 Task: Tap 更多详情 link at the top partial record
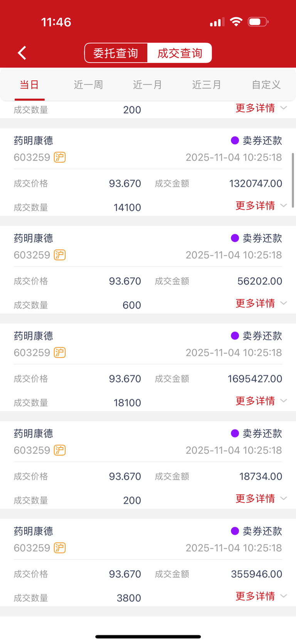click(261, 108)
